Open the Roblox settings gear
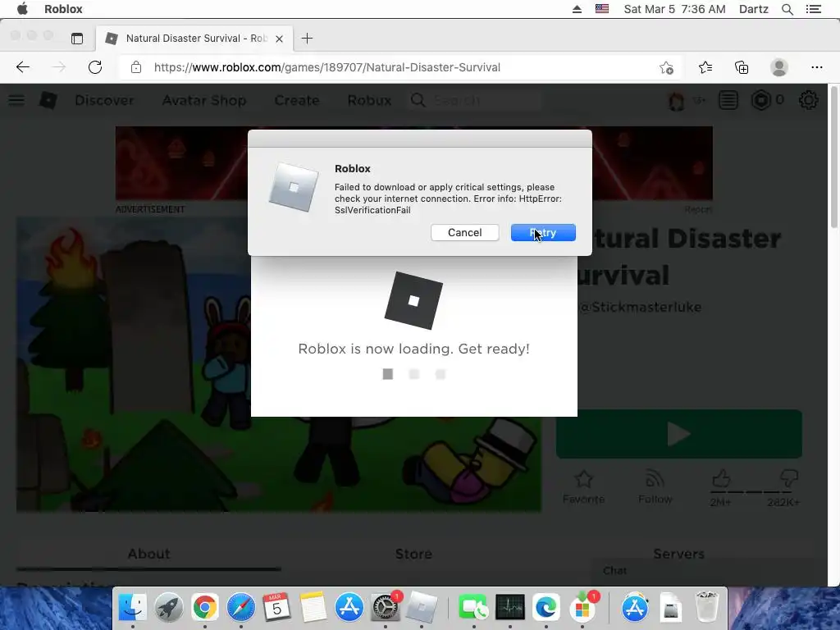 [x=808, y=100]
